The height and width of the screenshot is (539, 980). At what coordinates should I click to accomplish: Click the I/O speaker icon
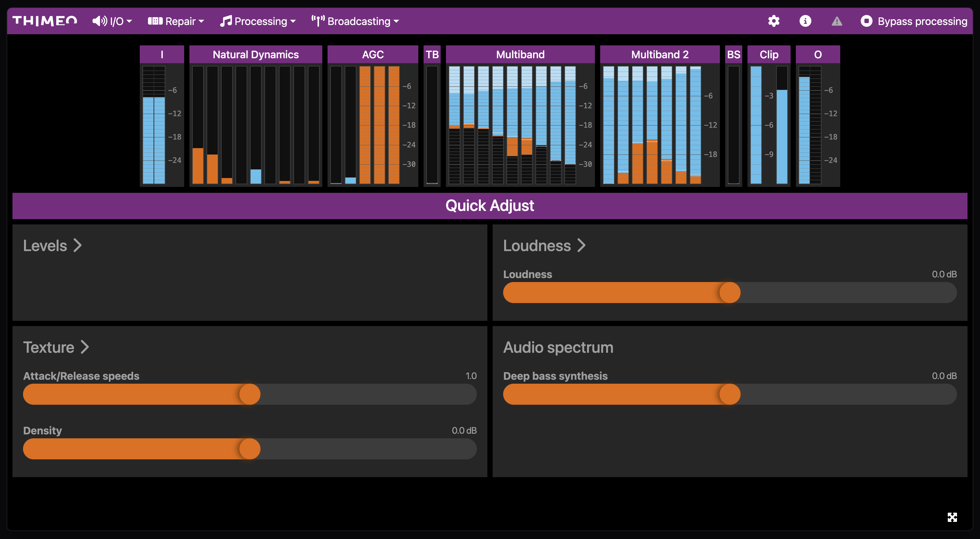pyautogui.click(x=100, y=21)
